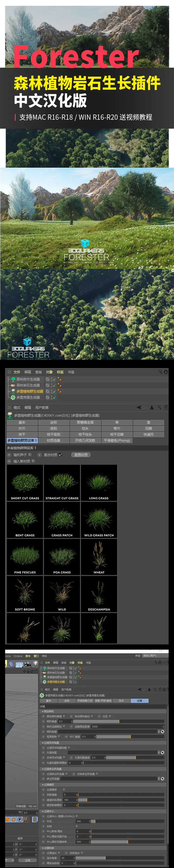174x868 pixels.
Task: Open the 开启几何发散 tab
Action: coord(85,441)
